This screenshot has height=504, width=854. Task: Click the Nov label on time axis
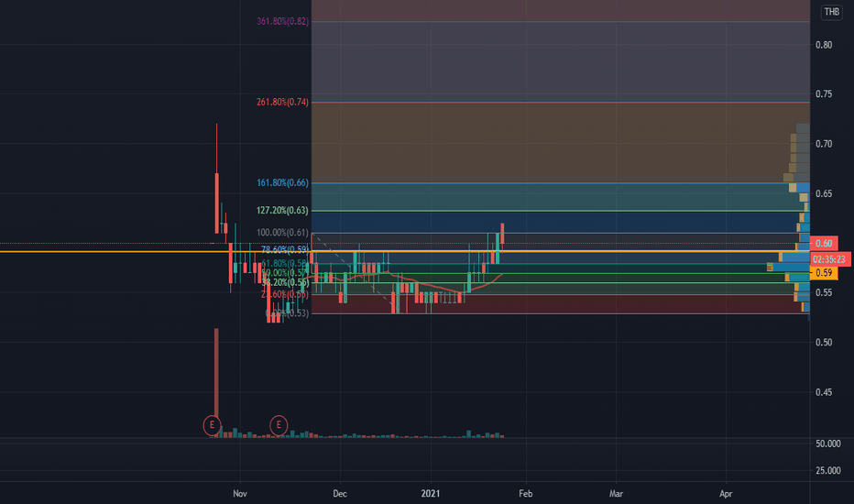coord(240,494)
